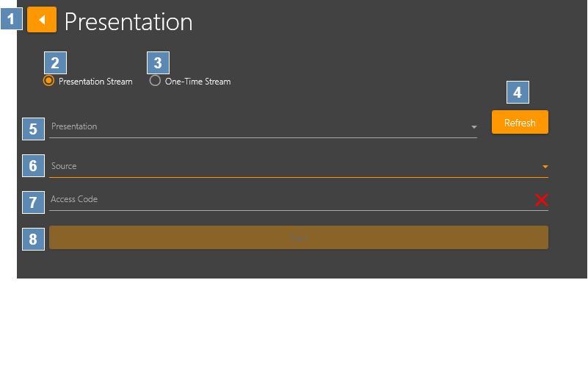Viewport: 588px width, 388px height.
Task: Click the number 8 callout badge
Action: point(33,239)
